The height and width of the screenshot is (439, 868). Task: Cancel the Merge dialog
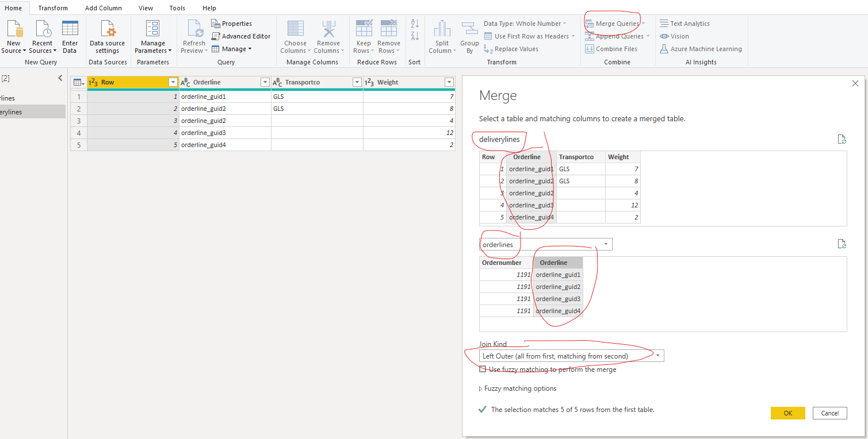click(x=829, y=413)
